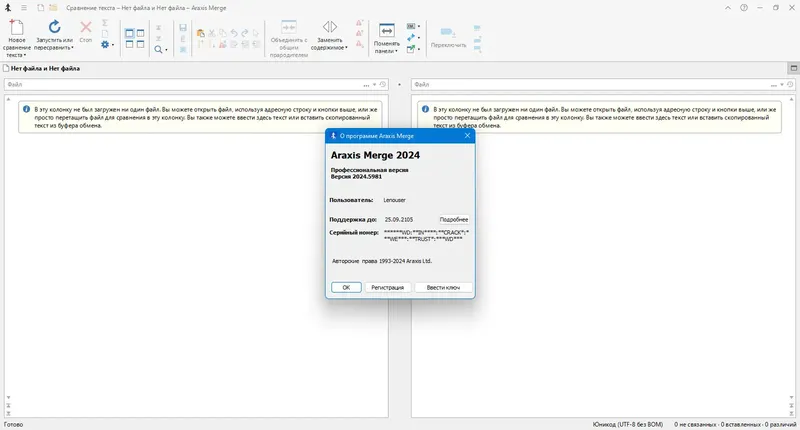This screenshot has height=430, width=800.
Task: Click the paste clipboard icon
Action: (x=201, y=33)
